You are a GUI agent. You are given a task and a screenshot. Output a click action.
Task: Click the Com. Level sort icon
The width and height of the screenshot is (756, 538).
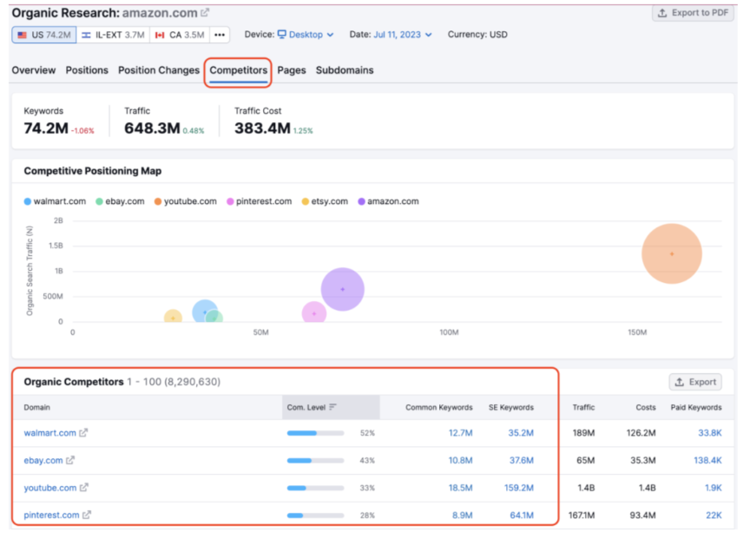332,407
